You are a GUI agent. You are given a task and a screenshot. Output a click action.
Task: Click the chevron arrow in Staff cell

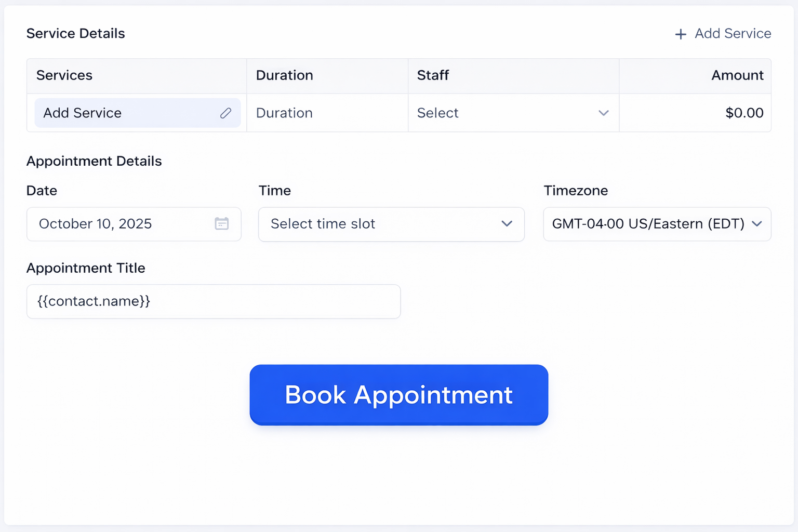coord(603,113)
